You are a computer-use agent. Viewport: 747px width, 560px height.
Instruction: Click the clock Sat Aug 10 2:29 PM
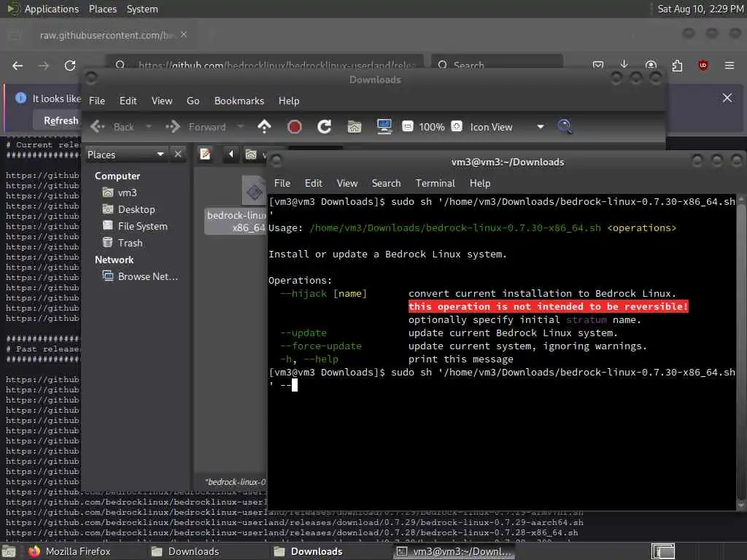pyautogui.click(x=700, y=9)
